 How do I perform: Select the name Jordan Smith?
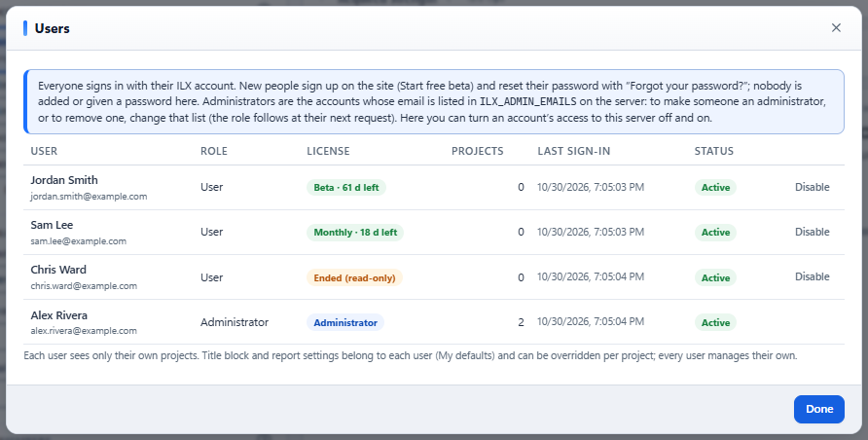tap(64, 180)
